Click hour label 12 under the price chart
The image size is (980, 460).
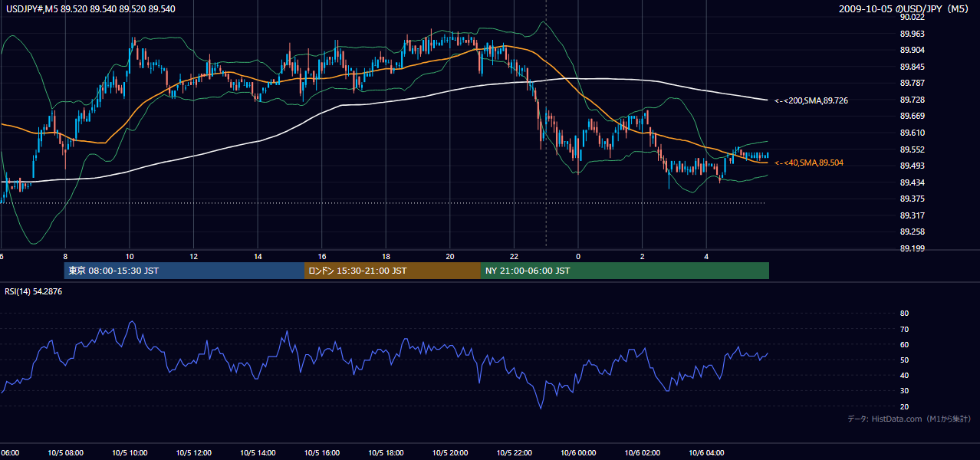194,256
